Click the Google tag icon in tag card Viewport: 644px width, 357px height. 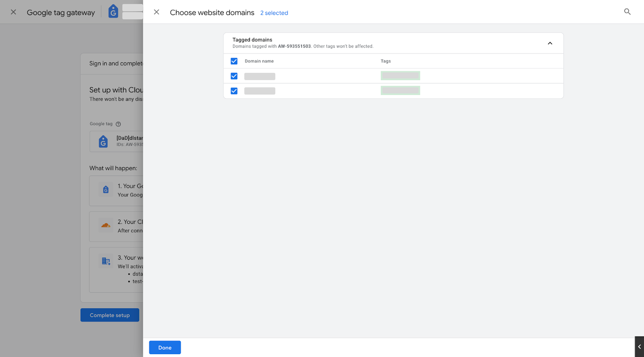tap(103, 141)
